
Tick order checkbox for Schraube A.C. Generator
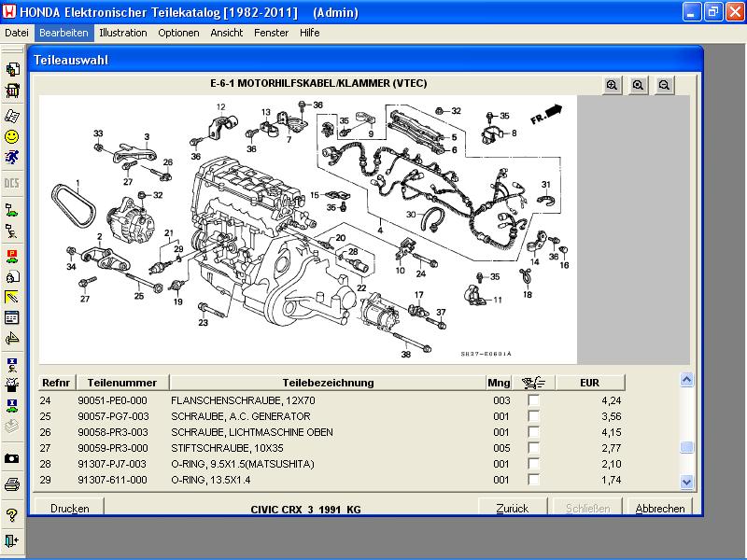coord(533,416)
